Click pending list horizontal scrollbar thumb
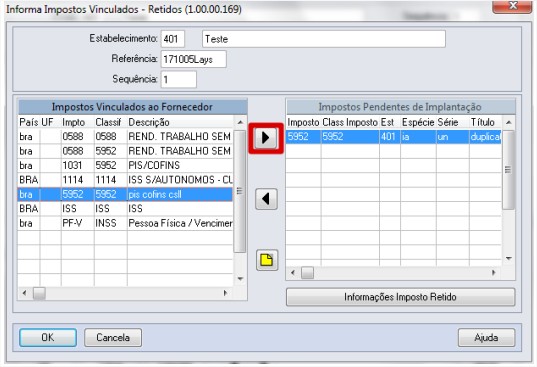The height and width of the screenshot is (367, 537). pyautogui.click(x=307, y=273)
